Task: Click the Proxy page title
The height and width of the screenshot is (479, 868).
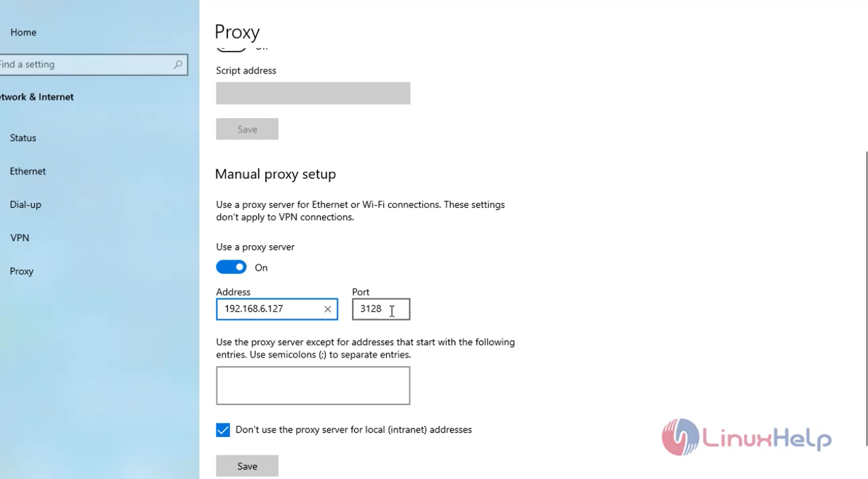Action: pyautogui.click(x=237, y=32)
